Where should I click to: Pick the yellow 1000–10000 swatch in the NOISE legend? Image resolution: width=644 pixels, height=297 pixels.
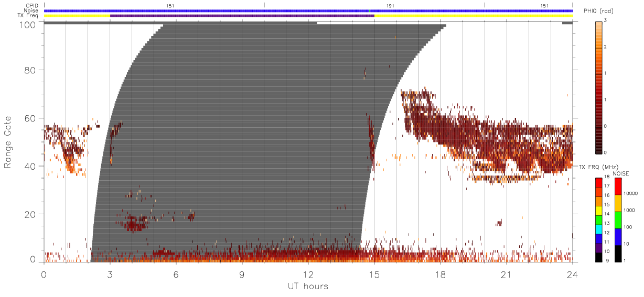618,203
